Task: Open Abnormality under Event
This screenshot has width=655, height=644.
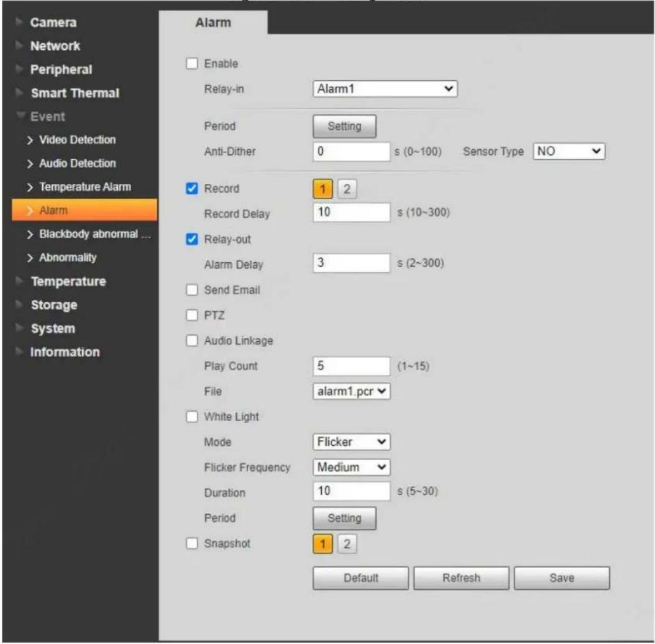Action: [68, 258]
